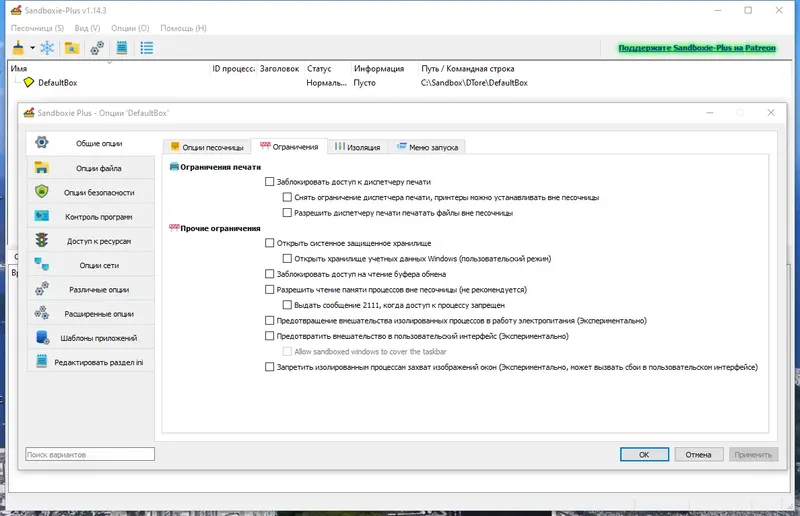Open the Меню запуска tab

tap(427, 147)
